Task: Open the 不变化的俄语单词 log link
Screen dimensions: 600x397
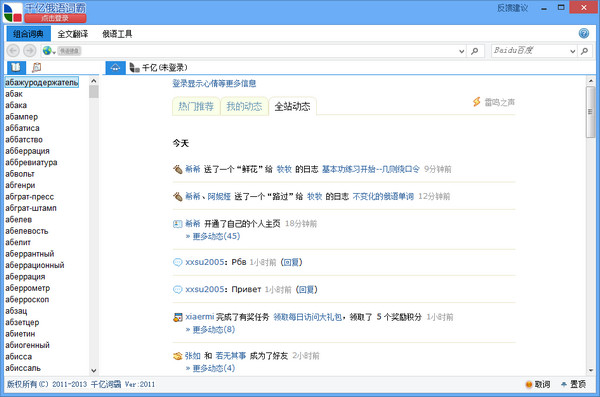Action: tap(383, 196)
